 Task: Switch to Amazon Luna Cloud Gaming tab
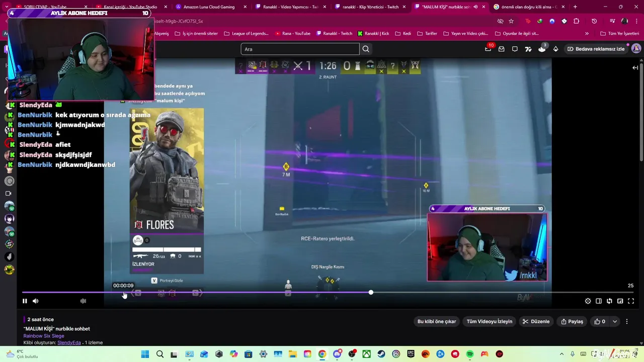[x=211, y=7]
